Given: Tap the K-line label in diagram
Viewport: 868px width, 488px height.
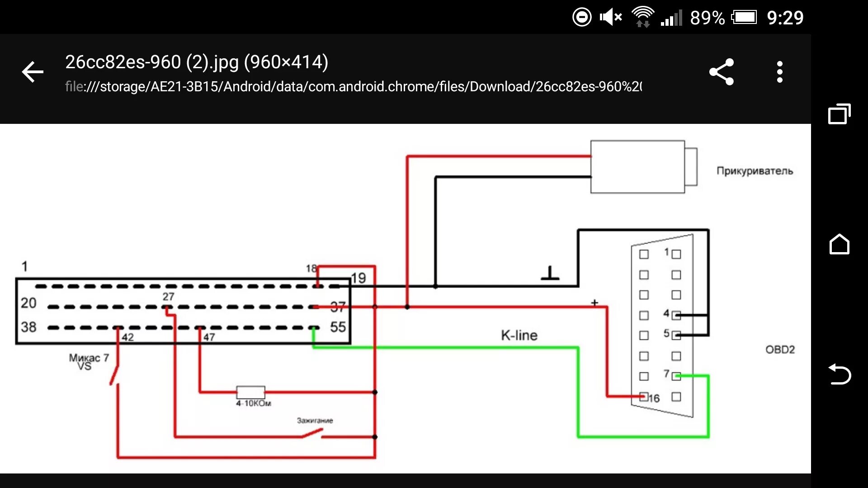Looking at the screenshot, I should tap(519, 335).
